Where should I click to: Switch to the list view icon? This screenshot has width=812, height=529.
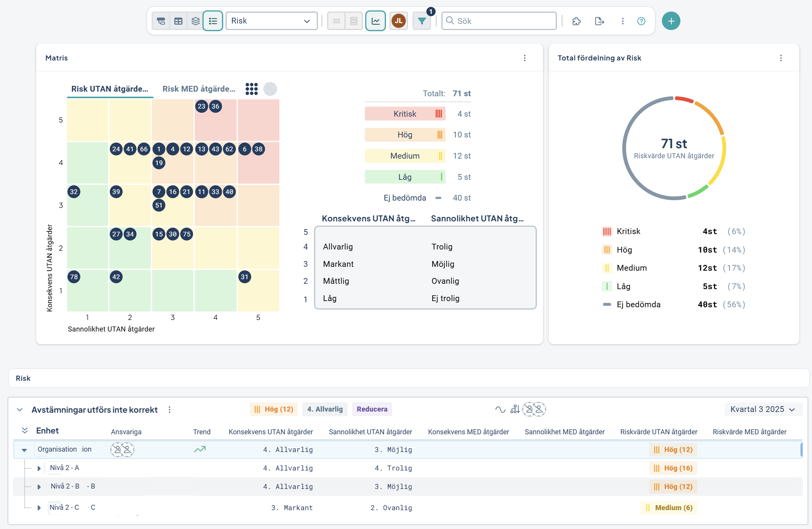point(213,21)
